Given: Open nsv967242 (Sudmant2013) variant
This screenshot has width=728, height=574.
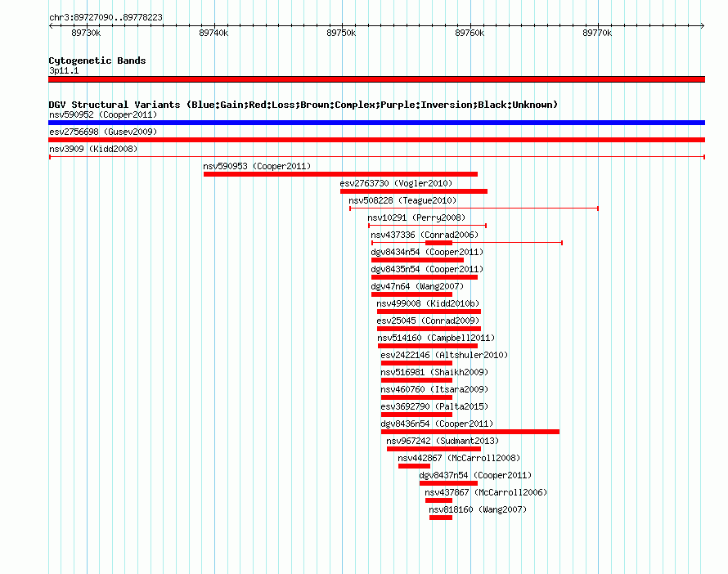Looking at the screenshot, I should pos(443,441).
